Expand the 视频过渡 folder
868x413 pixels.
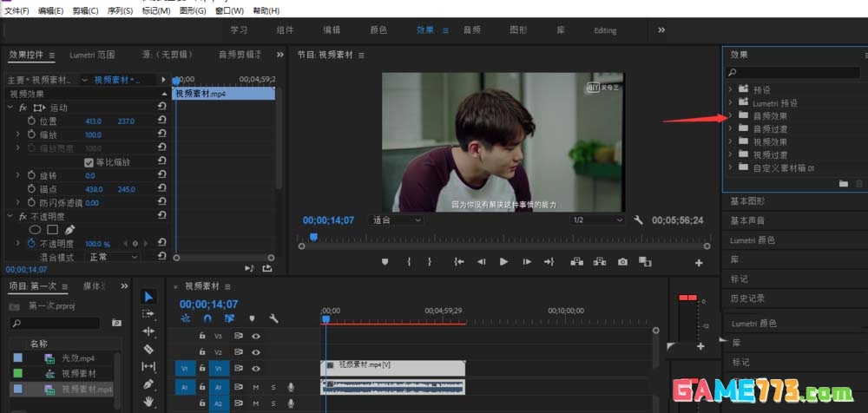coord(730,154)
